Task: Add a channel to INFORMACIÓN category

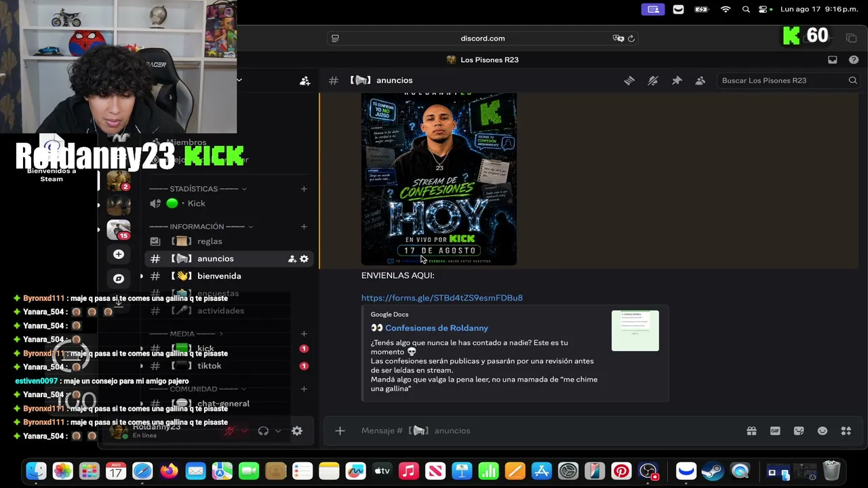Action: pyautogui.click(x=304, y=226)
